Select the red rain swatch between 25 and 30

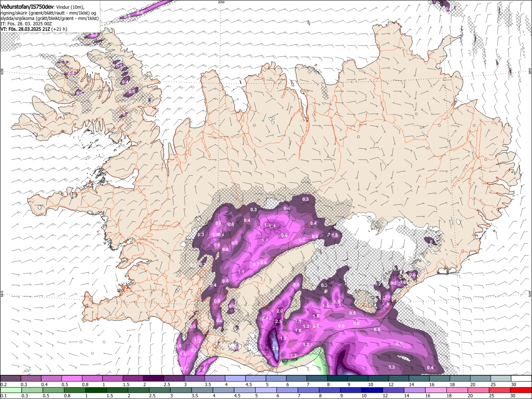500,390
